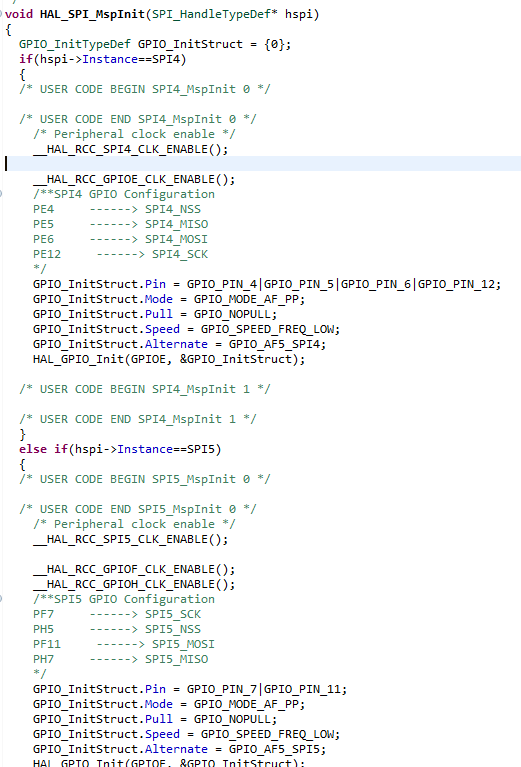
Task: Click comment USER CODE BEGIN SPI4_MspInit 0
Action: [145, 89]
